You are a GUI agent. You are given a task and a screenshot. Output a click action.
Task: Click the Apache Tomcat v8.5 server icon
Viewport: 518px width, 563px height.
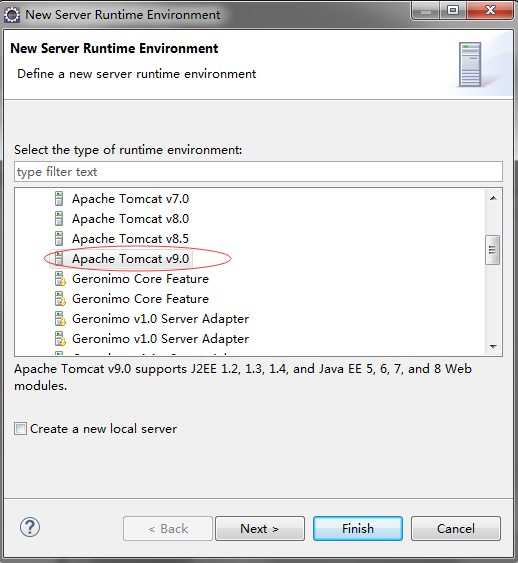click(59, 239)
